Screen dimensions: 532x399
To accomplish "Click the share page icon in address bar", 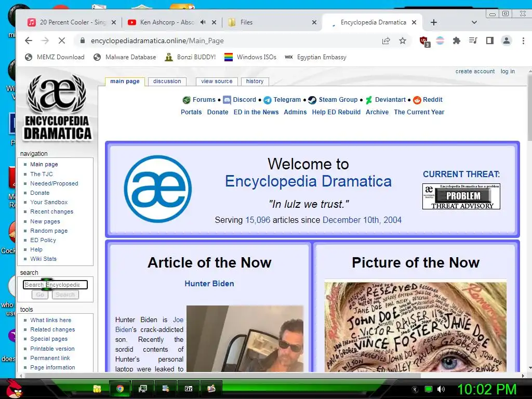I will click(386, 41).
